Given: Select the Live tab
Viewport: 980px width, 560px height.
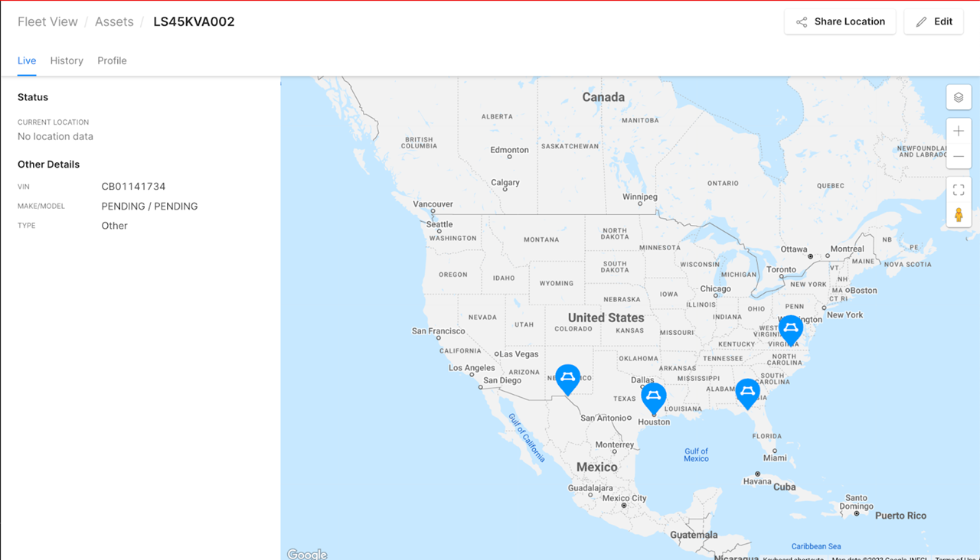Looking at the screenshot, I should point(27,60).
